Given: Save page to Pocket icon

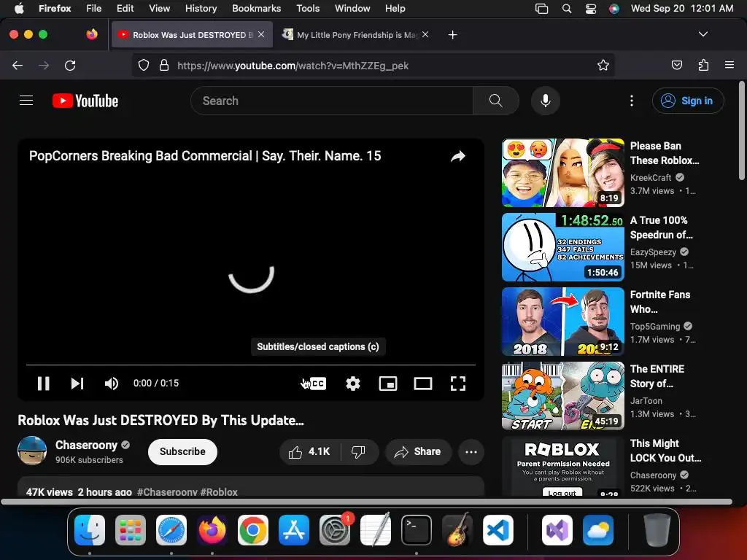Looking at the screenshot, I should click(676, 65).
